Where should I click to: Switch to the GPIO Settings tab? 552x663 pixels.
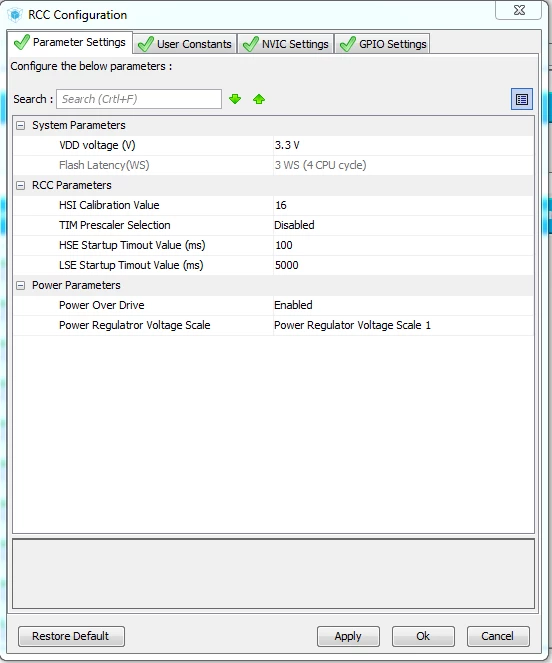pos(383,44)
